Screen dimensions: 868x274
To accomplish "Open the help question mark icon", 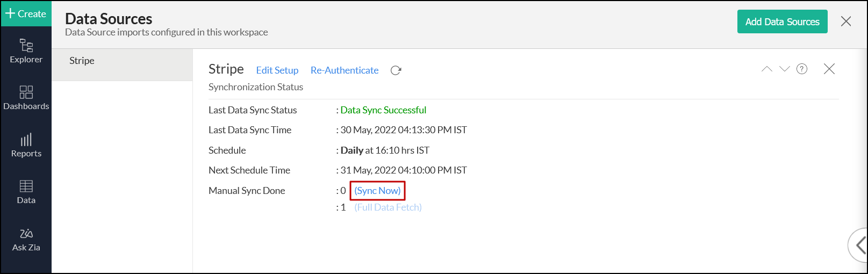I will click(802, 69).
